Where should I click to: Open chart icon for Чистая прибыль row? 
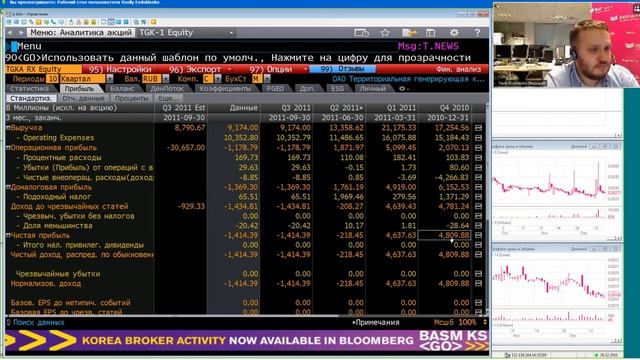[479, 236]
